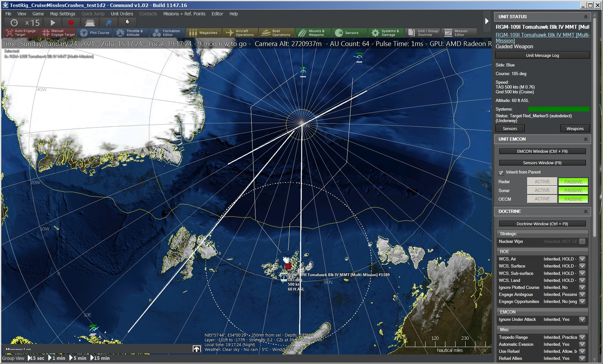The width and height of the screenshot is (603, 364).
Task: Open Ignore Plotted Course dropdown
Action: [x=582, y=287]
